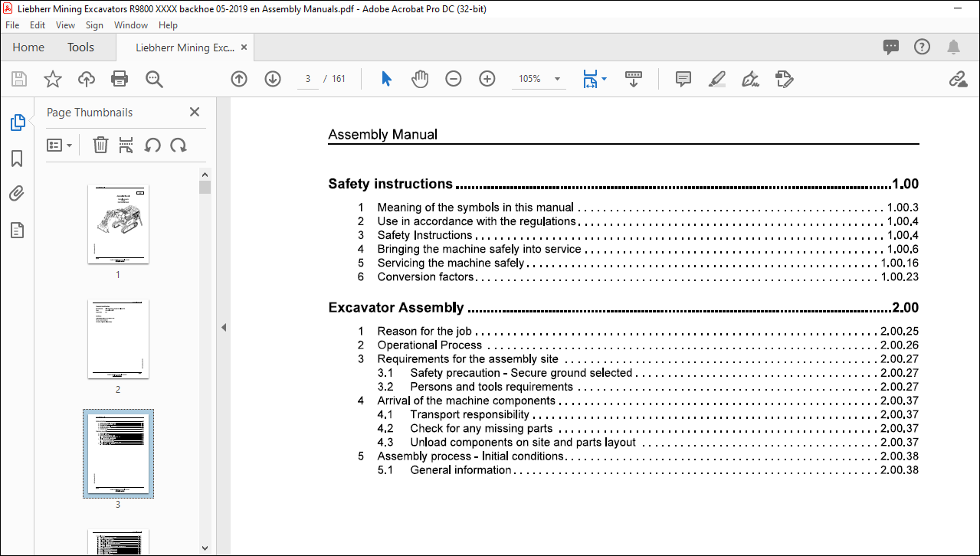This screenshot has height=556, width=980.
Task: Go to the next page
Action: click(x=273, y=79)
